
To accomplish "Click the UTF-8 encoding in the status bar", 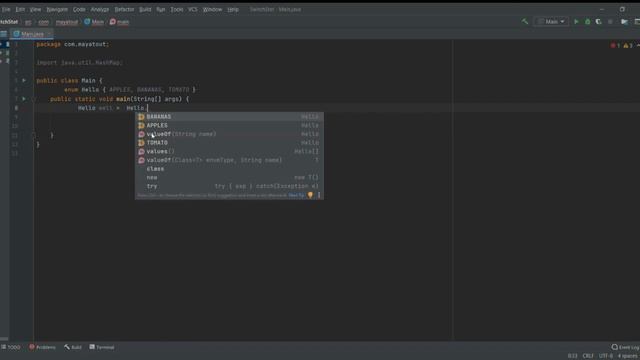I will [606, 356].
